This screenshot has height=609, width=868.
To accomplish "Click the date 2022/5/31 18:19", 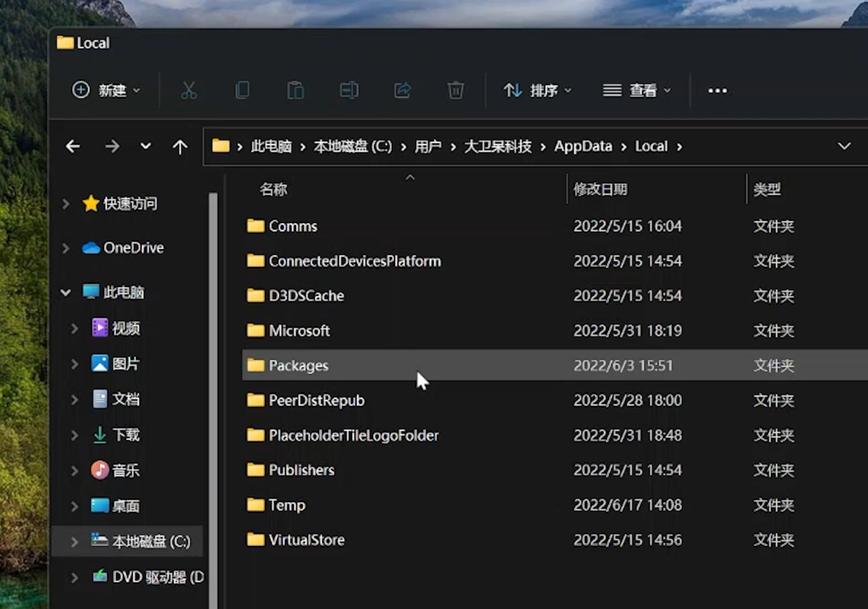I will tap(628, 331).
